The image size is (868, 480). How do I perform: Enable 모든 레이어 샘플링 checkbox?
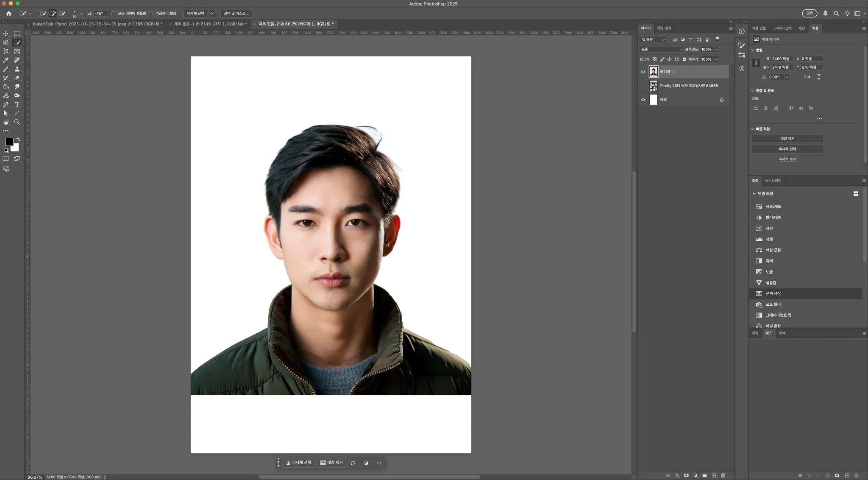(113, 14)
